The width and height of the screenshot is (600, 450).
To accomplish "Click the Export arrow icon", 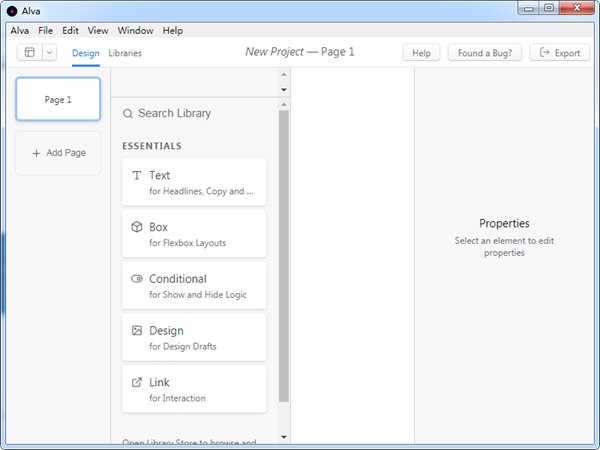I will point(545,52).
